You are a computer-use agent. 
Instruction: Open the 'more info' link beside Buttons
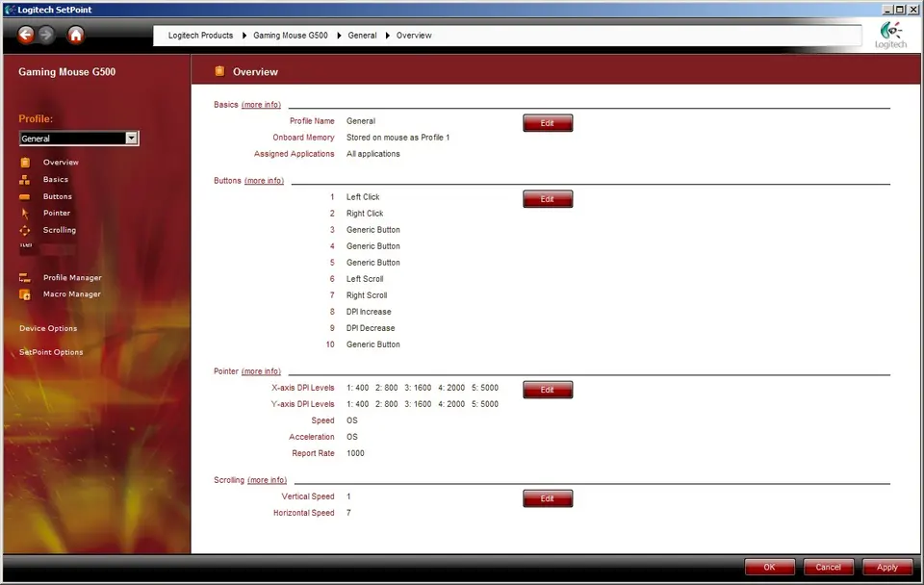264,181
